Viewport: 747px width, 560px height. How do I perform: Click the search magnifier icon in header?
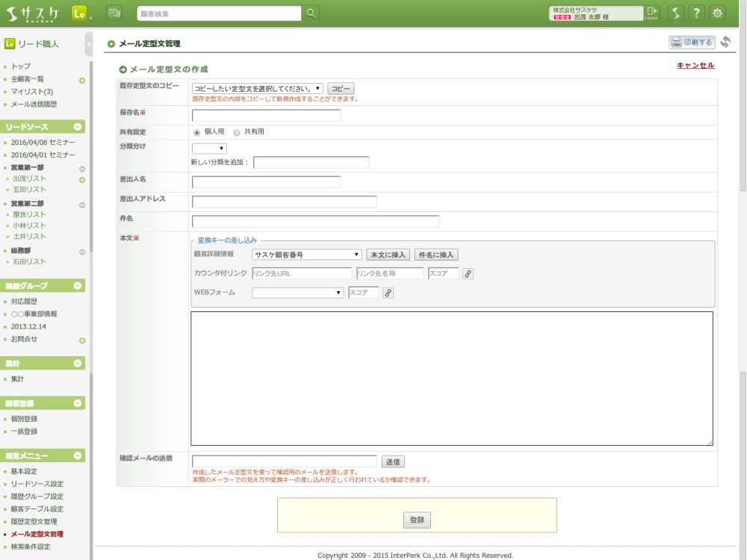pyautogui.click(x=311, y=13)
